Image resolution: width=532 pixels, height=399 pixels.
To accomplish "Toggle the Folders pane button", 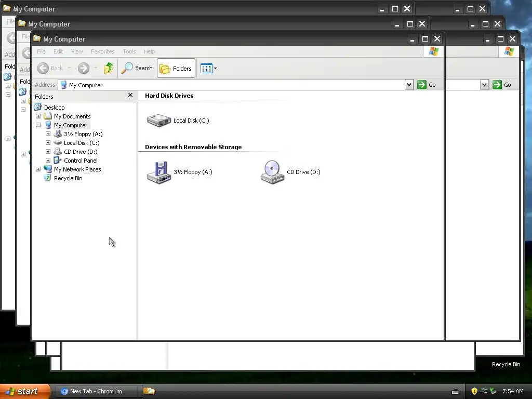I will coord(176,68).
